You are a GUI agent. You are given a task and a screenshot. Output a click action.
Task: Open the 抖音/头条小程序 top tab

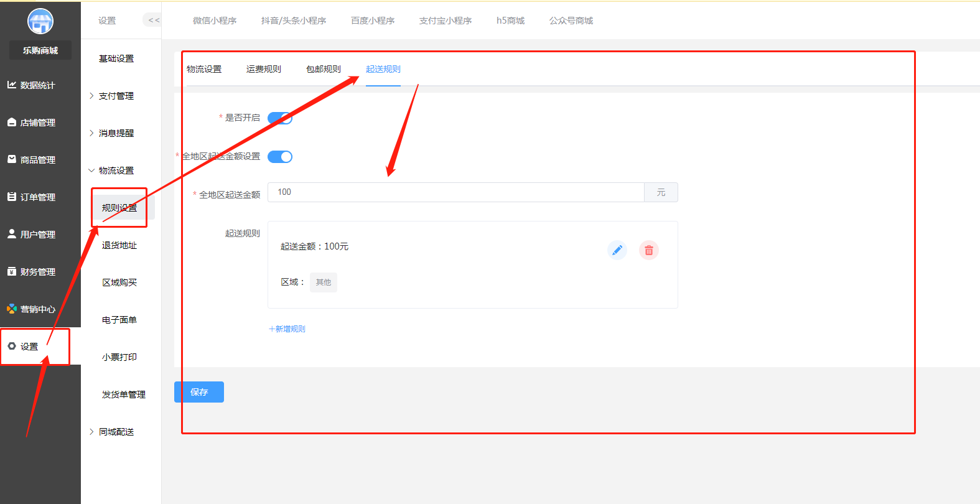tap(294, 21)
